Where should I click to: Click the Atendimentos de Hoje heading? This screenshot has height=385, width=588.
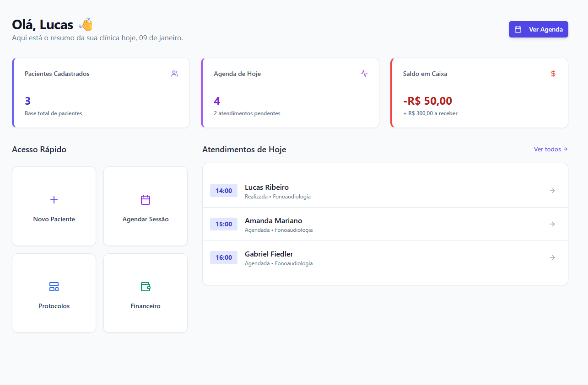(x=243, y=149)
